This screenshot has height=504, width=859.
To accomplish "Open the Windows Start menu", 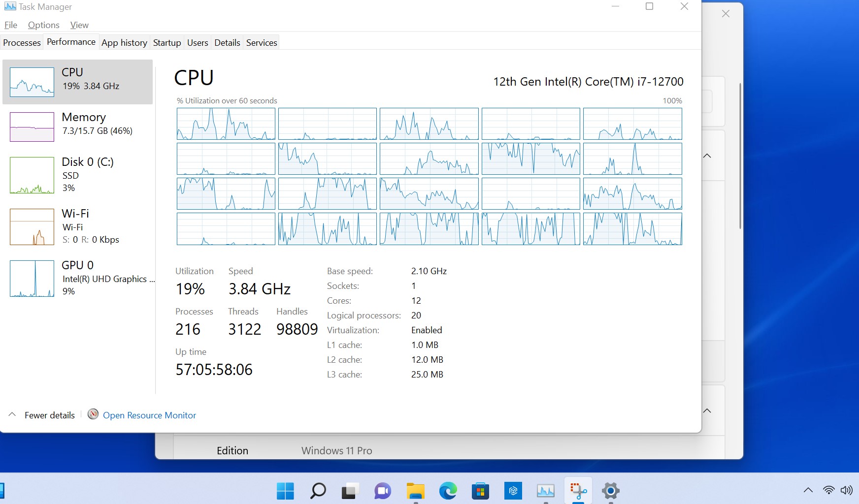I will click(x=285, y=491).
